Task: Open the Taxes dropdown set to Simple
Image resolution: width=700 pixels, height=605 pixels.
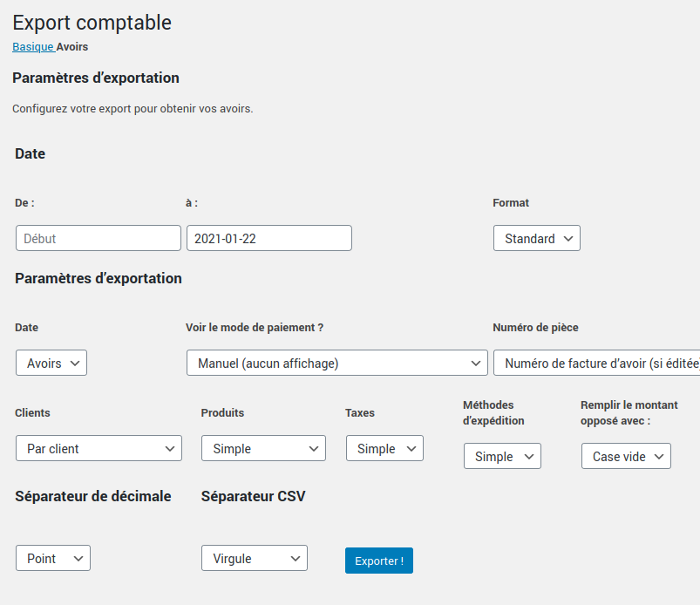Action: tap(384, 448)
